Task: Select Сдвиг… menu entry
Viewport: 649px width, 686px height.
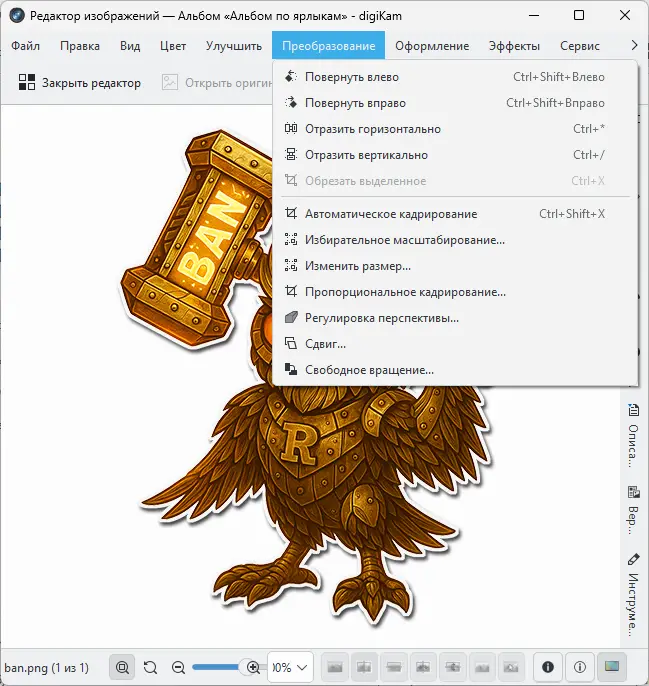Action: (455, 343)
